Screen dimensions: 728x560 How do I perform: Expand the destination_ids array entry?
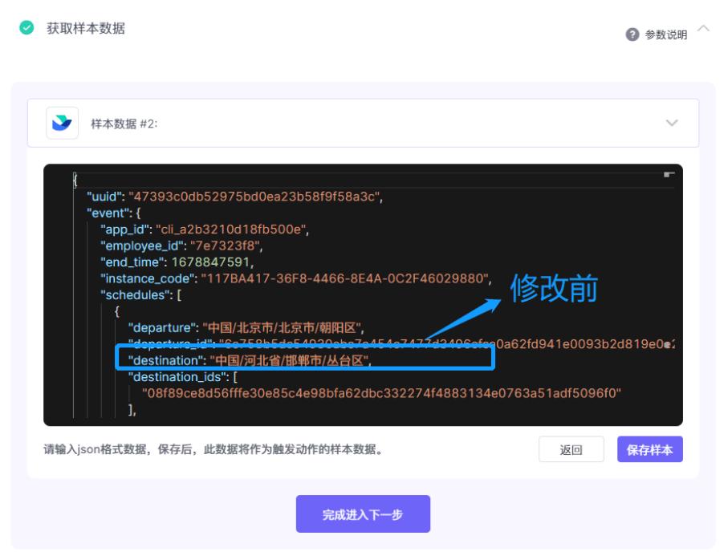pos(177,375)
